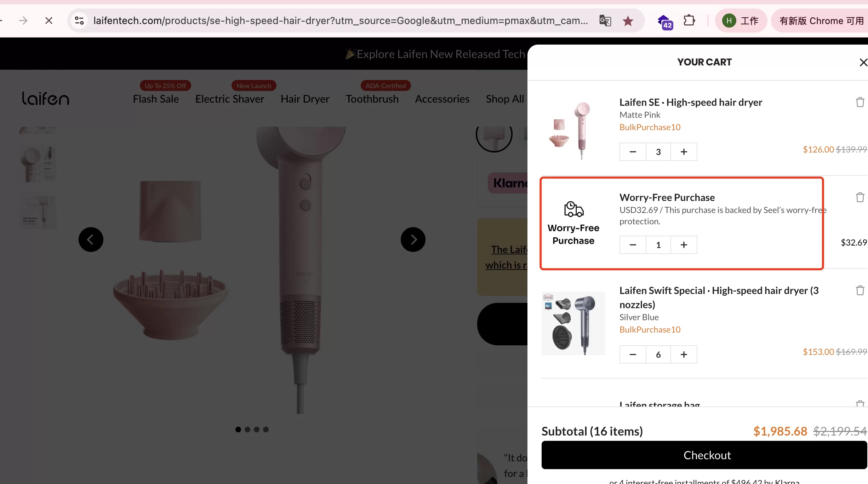Open the translate page icon
868x484 pixels.
click(605, 21)
